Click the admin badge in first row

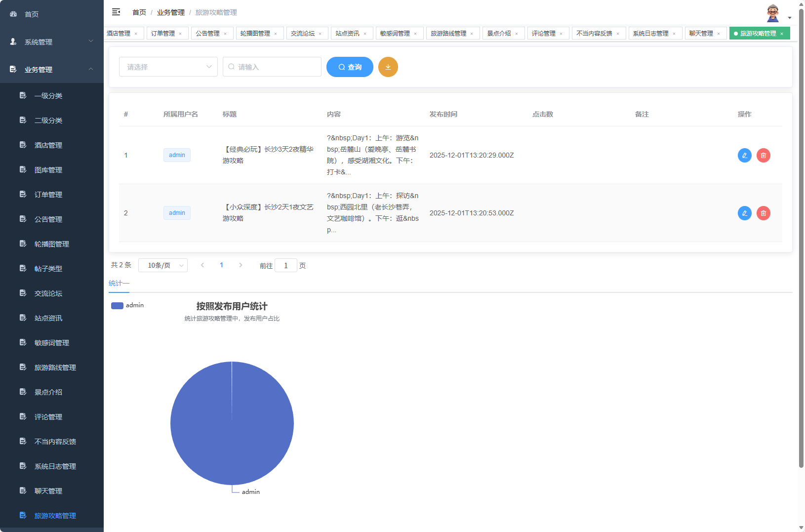177,155
